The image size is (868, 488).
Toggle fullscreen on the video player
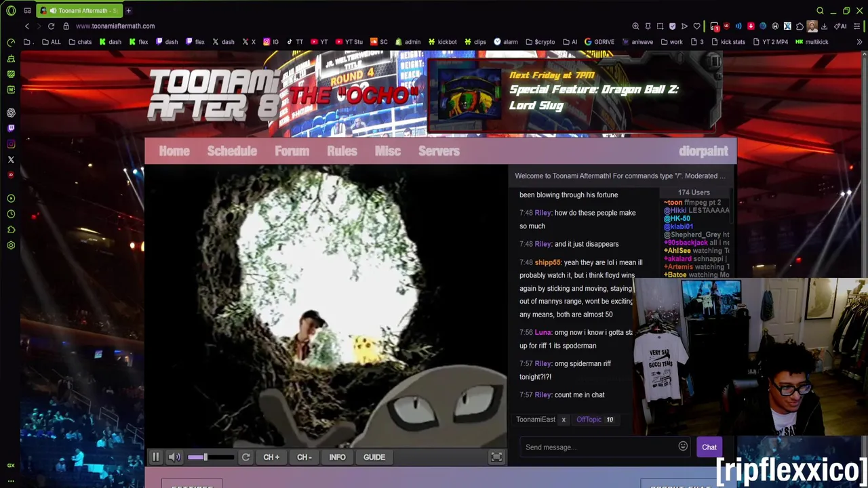click(x=496, y=457)
